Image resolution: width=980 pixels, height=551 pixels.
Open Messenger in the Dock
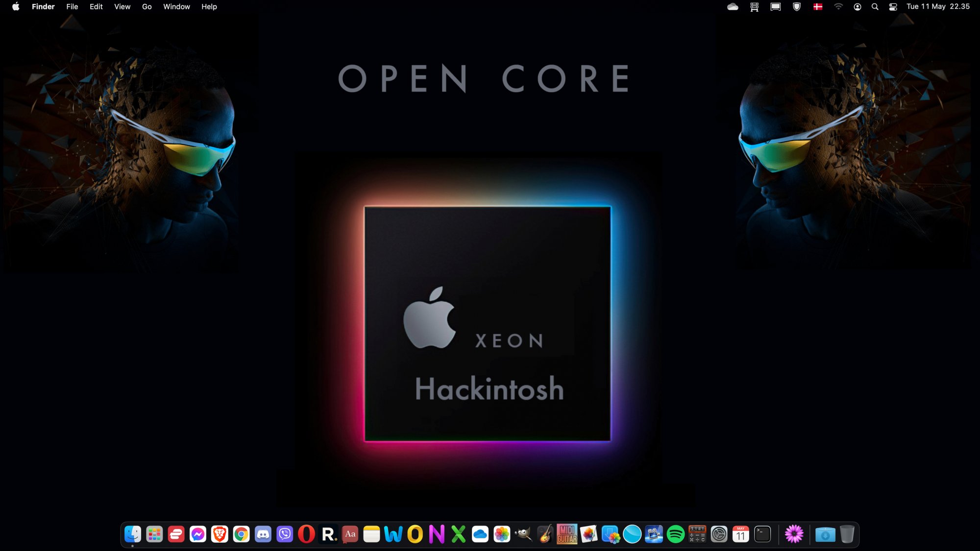point(198,534)
